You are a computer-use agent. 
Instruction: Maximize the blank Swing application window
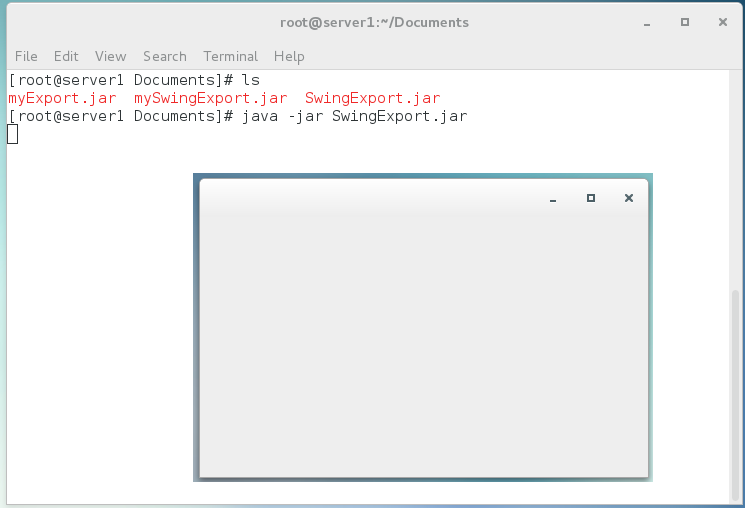pos(591,198)
